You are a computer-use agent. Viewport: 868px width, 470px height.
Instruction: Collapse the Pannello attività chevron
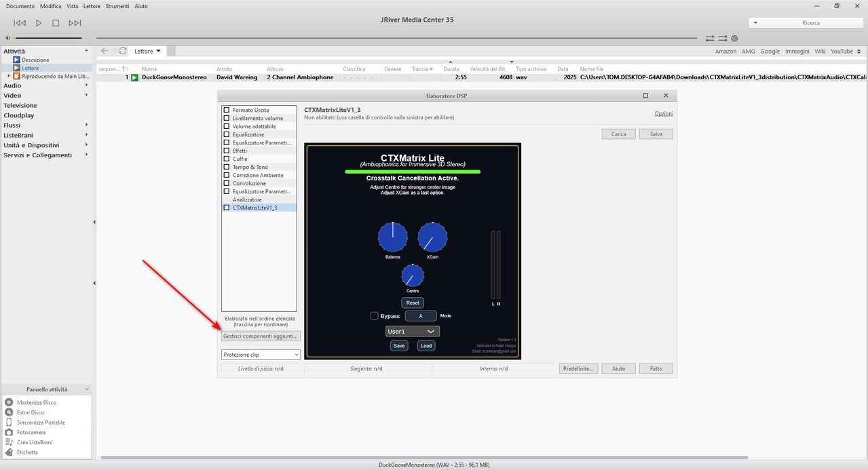pos(86,389)
